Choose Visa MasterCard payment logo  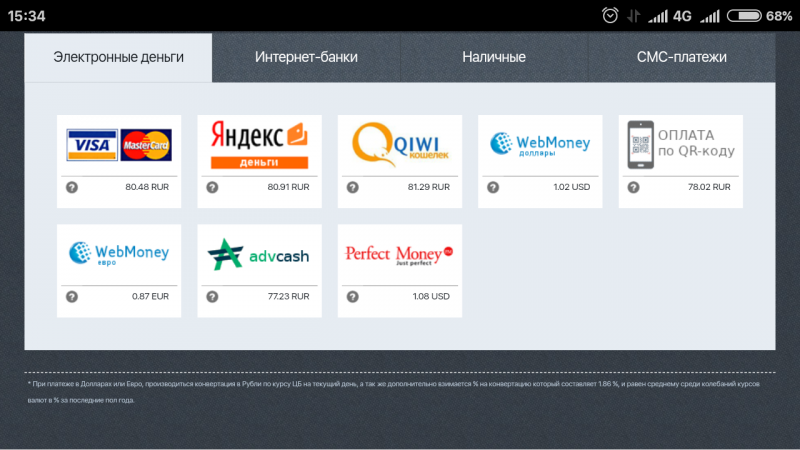click(119, 145)
